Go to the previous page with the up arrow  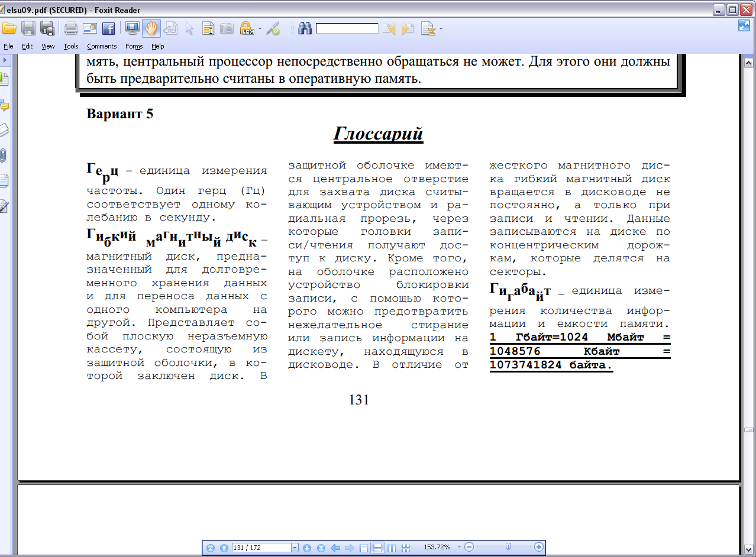(x=224, y=548)
